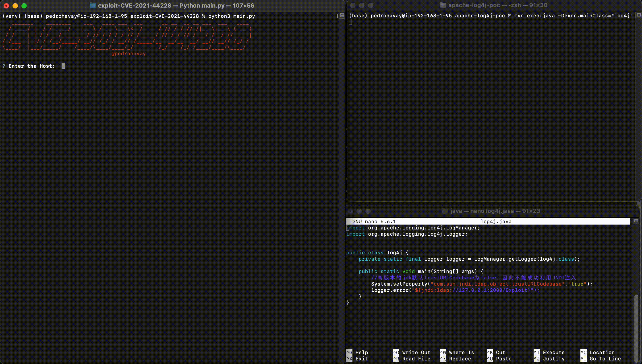Click the ^J Justify shortcut in nano
642x364 pixels.
[549, 359]
